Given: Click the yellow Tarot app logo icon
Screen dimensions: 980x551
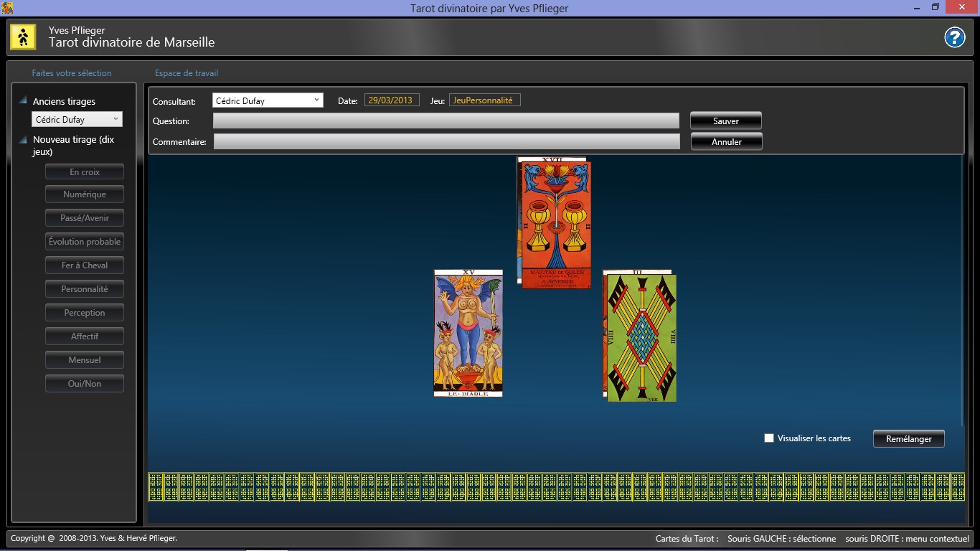Looking at the screenshot, I should [x=23, y=37].
